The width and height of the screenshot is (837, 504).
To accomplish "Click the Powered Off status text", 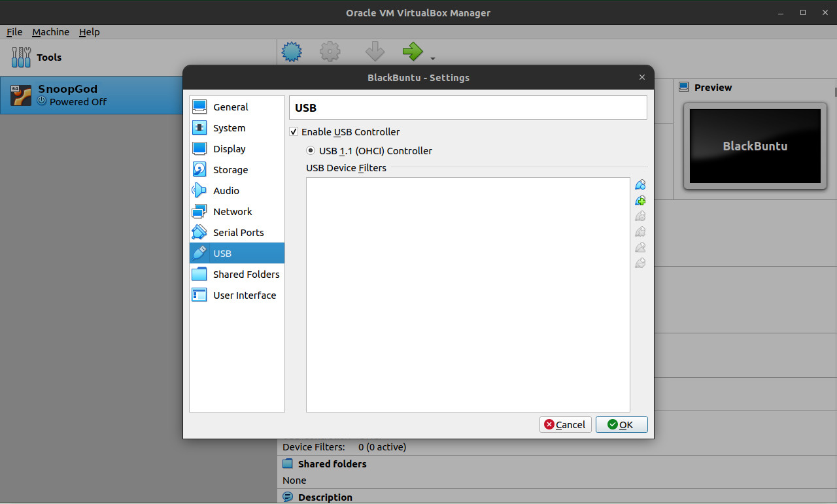I will [78, 102].
